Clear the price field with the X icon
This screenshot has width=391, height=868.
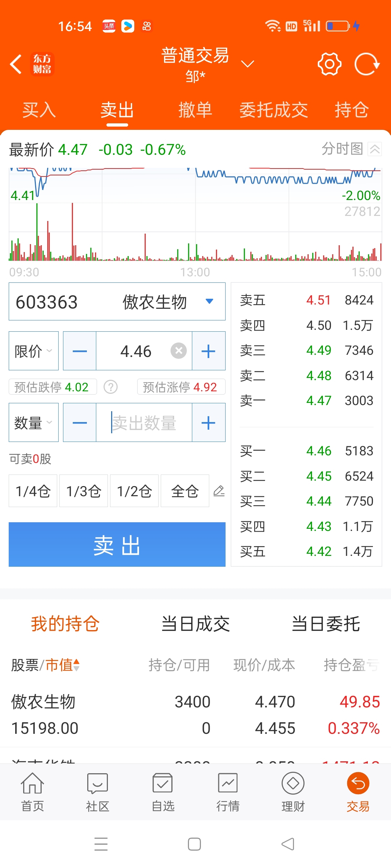(x=178, y=351)
